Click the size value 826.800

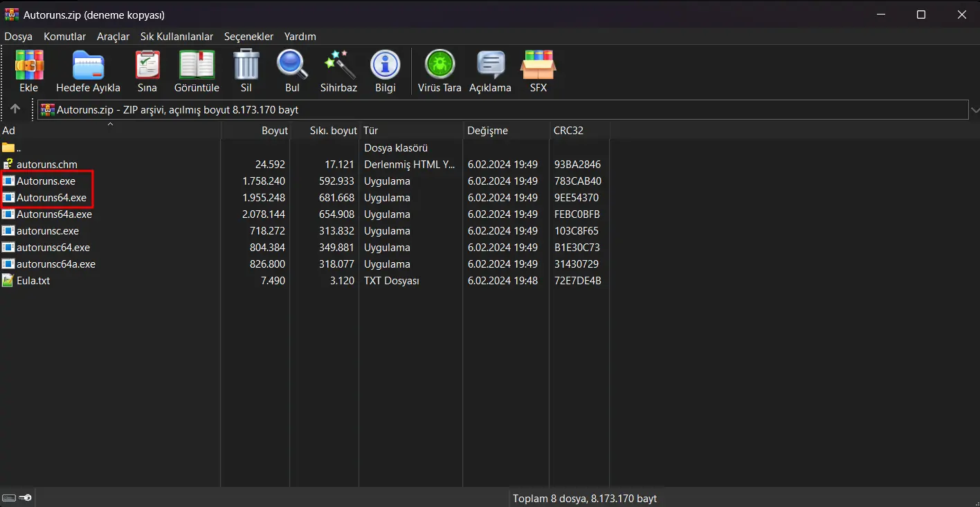click(x=267, y=264)
